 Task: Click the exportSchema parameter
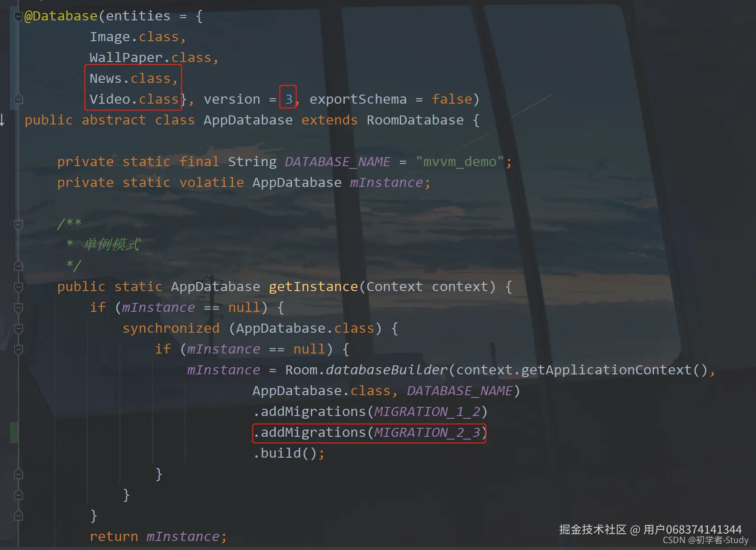click(x=358, y=99)
